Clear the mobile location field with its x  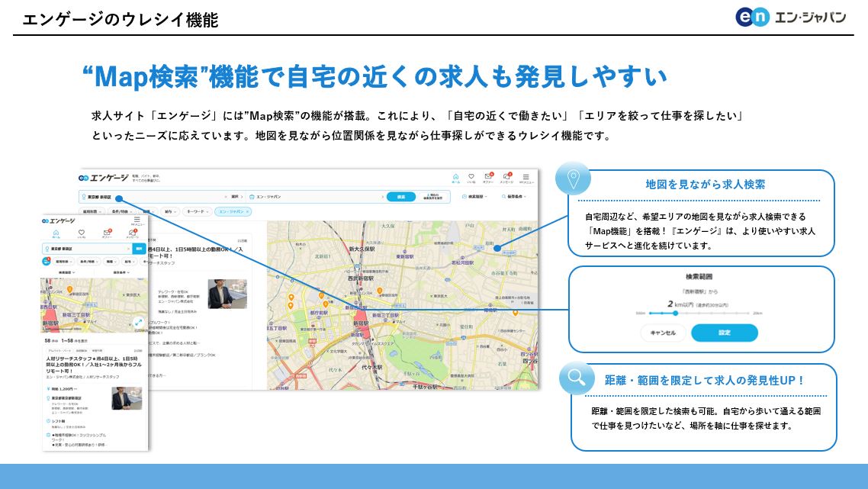click(x=128, y=249)
